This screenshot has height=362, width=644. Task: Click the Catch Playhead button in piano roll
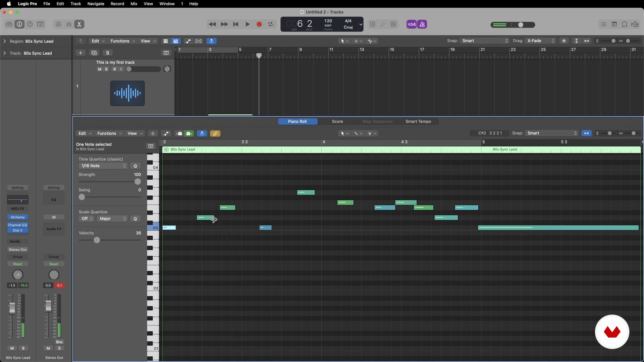(x=202, y=133)
